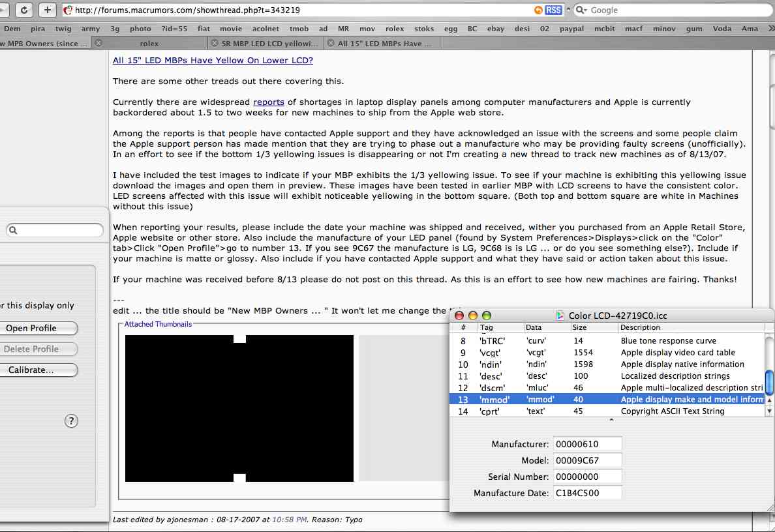Click the tag table scroll up arrow

click(769, 400)
